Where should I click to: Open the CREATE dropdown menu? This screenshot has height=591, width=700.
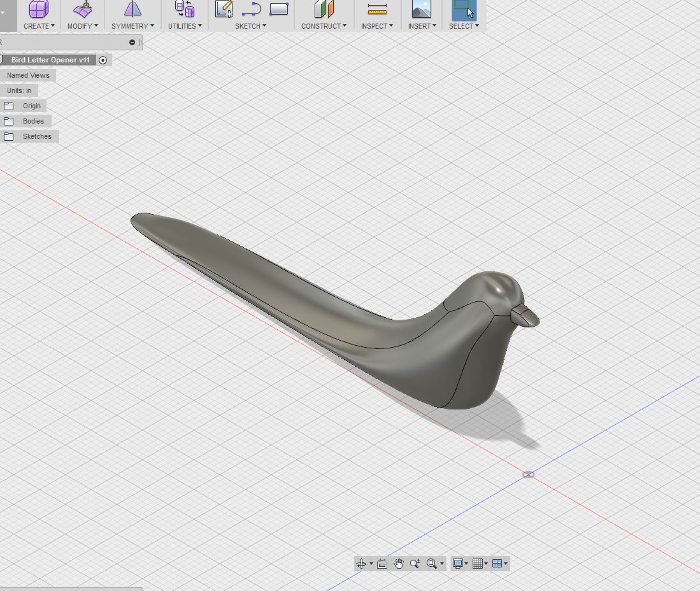click(x=39, y=26)
